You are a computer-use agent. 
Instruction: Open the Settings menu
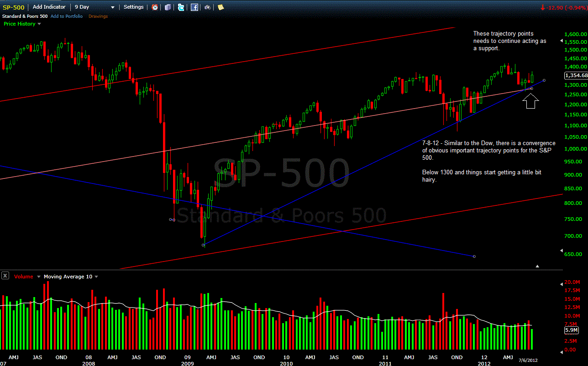[133, 7]
